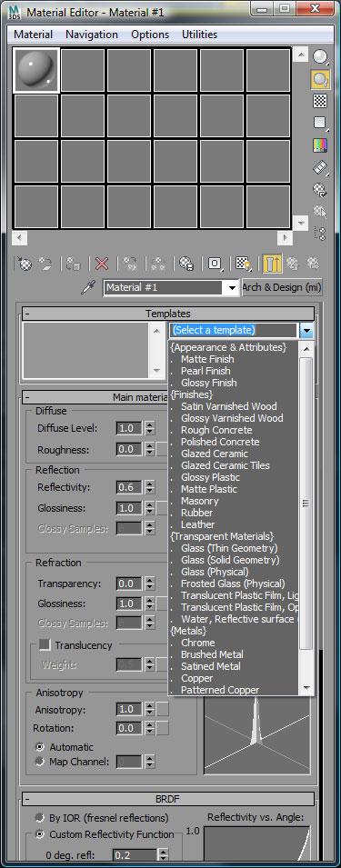Choose Brushed Metal template
This screenshot has width=341, height=868.
coord(212,654)
